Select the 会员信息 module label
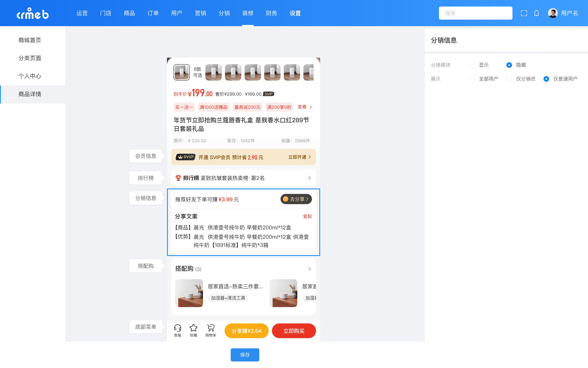The width and height of the screenshot is (588, 368). [146, 156]
